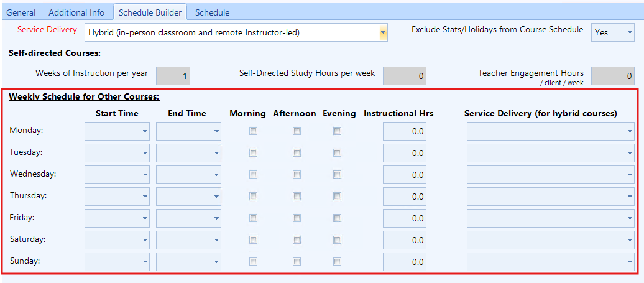644x283 pixels.
Task: Go to the Schedule tab
Action: pos(213,12)
